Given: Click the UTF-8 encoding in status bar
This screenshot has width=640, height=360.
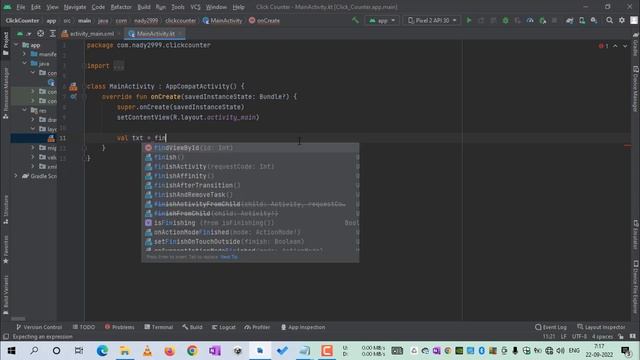Looking at the screenshot, I should tap(579, 336).
